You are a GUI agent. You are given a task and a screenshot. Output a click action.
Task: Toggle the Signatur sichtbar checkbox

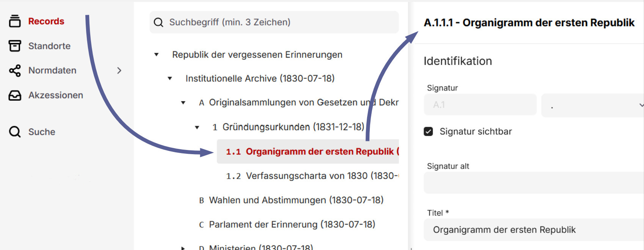(x=428, y=131)
